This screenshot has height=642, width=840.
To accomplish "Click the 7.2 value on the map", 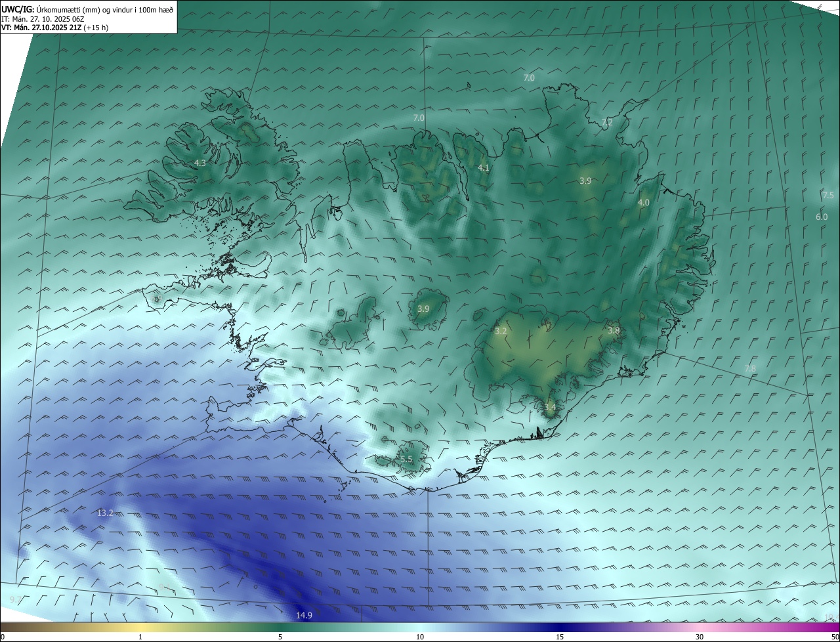I will (607, 122).
